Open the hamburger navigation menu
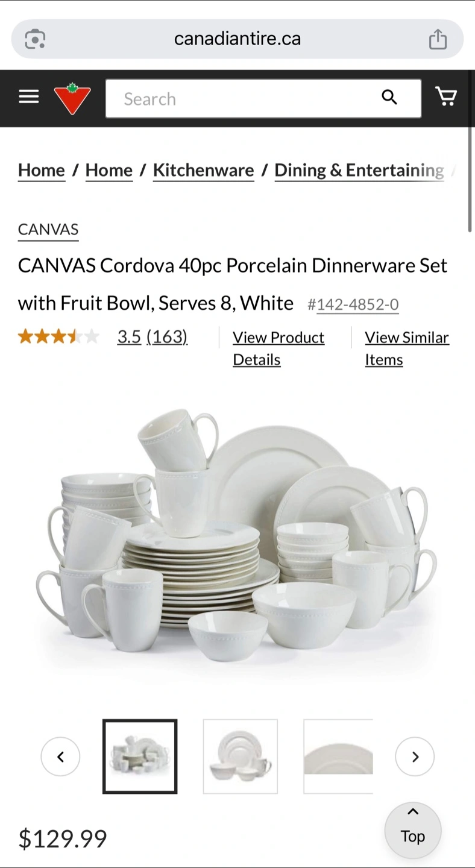Viewport: 475px width, 868px height. click(28, 96)
